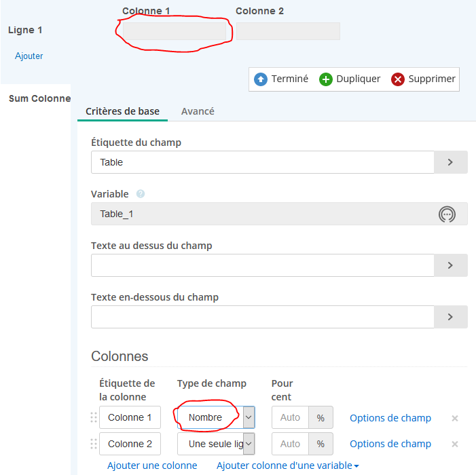Open Ajouter colonne d'une variable dropdown
This screenshot has width=476, height=475.
288,465
